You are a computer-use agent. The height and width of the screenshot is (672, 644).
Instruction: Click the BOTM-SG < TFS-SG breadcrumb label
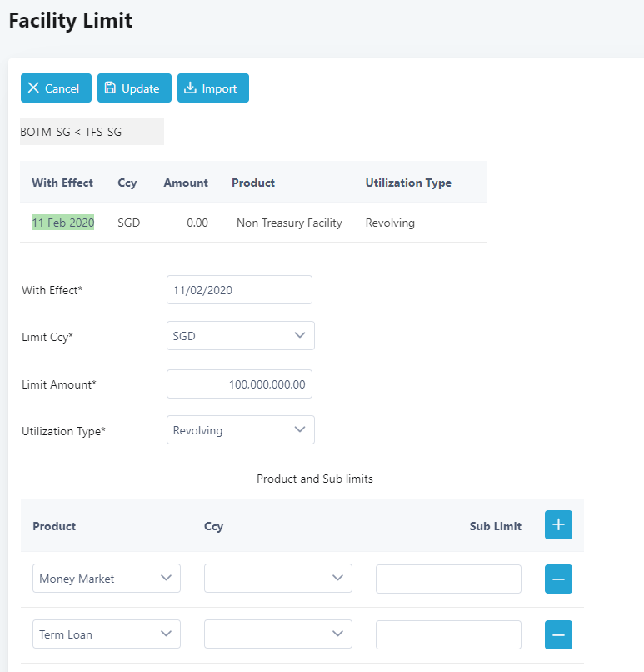(x=70, y=132)
